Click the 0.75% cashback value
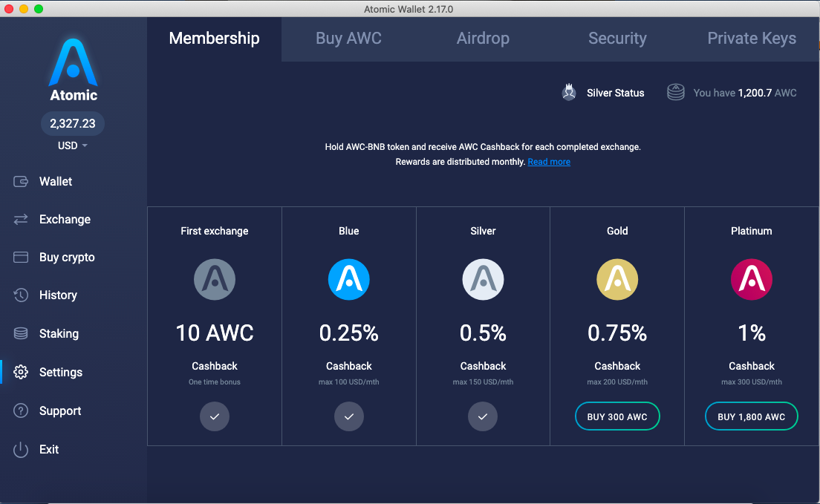This screenshot has height=504, width=820. click(x=617, y=333)
